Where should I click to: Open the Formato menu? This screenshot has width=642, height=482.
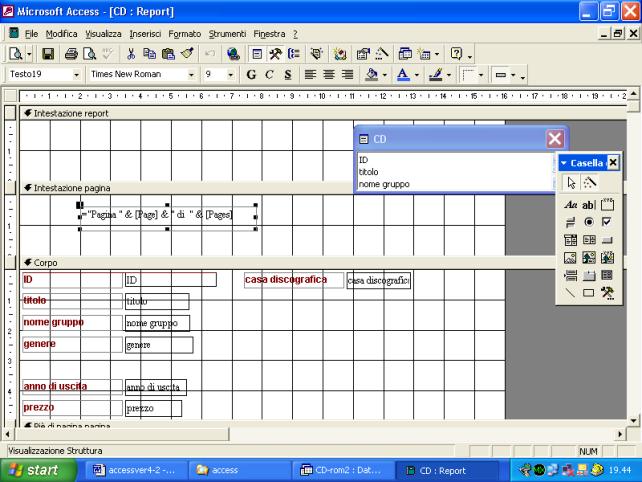pos(185,34)
